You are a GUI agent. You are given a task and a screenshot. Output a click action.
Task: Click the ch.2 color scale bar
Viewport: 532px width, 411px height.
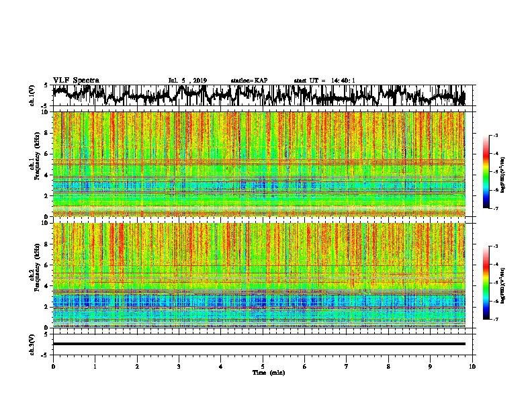click(x=486, y=283)
